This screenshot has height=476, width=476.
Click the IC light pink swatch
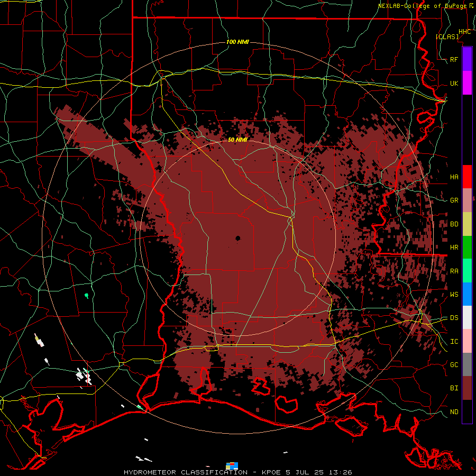tap(467, 341)
